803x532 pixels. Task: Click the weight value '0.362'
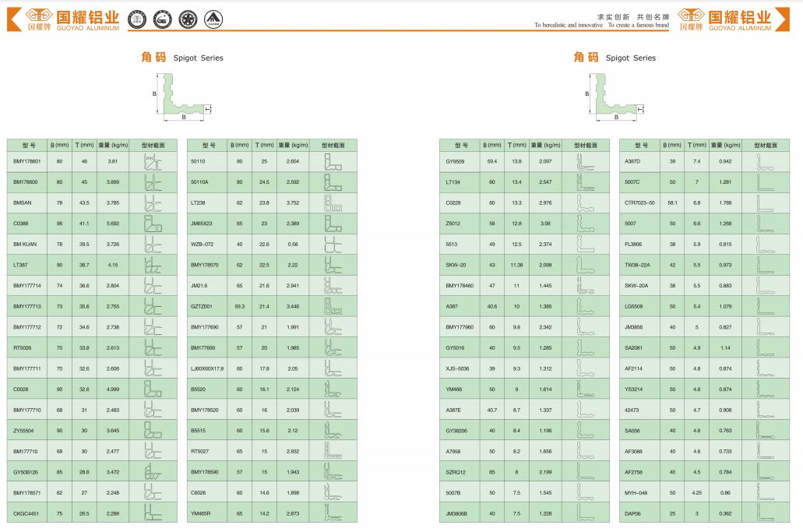pos(725,513)
